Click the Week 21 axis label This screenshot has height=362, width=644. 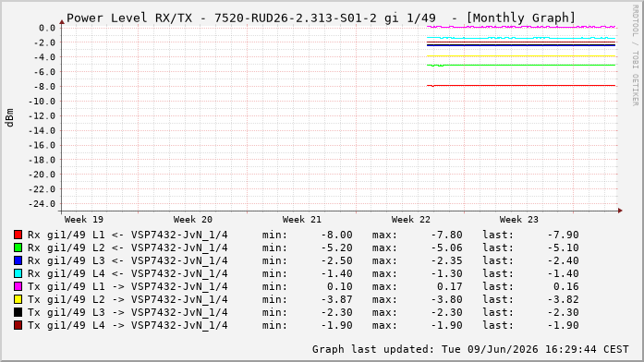coord(302,220)
